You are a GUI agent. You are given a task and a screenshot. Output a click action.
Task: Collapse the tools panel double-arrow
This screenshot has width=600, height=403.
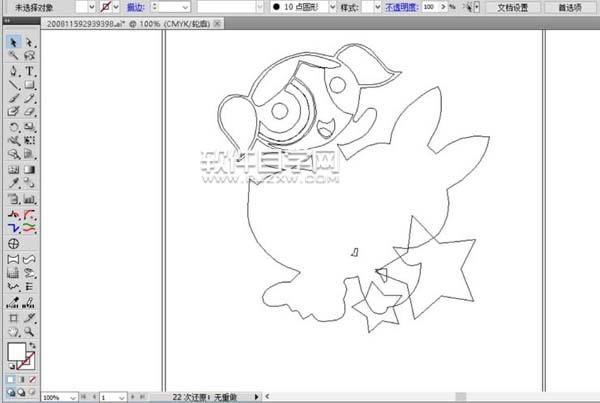8,21
